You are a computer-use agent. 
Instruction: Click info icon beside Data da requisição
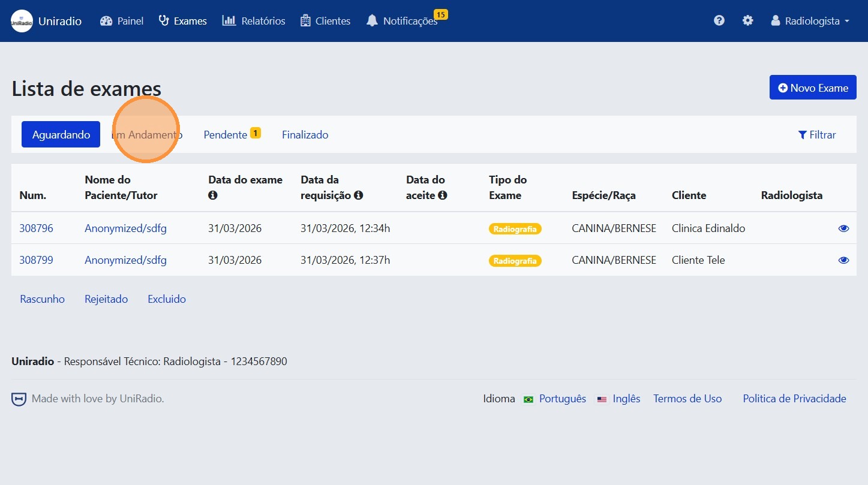(x=358, y=195)
